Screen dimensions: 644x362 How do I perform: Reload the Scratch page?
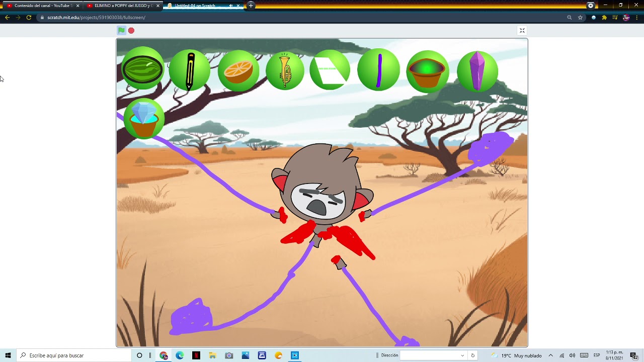[x=29, y=17]
